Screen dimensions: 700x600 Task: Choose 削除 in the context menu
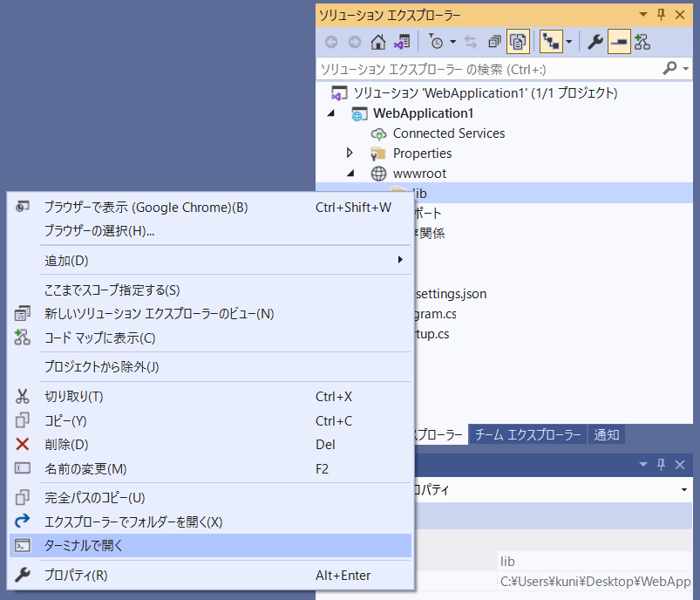pos(210,445)
